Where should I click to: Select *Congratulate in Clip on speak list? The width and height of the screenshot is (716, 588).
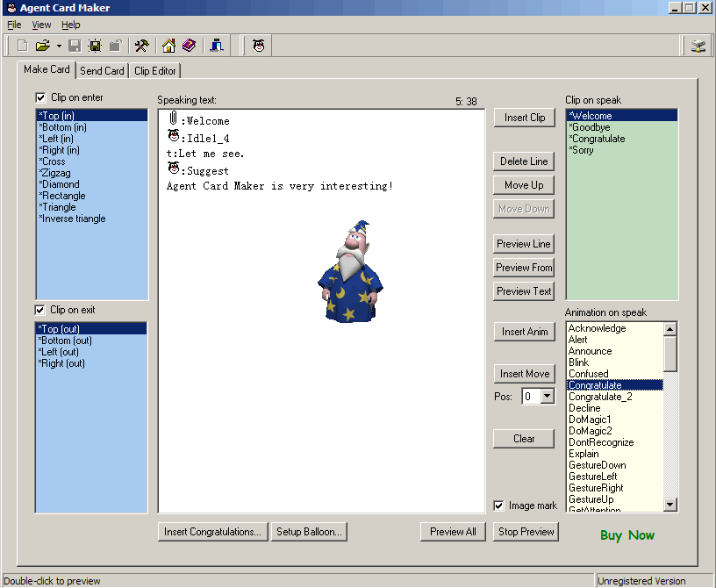click(x=621, y=139)
